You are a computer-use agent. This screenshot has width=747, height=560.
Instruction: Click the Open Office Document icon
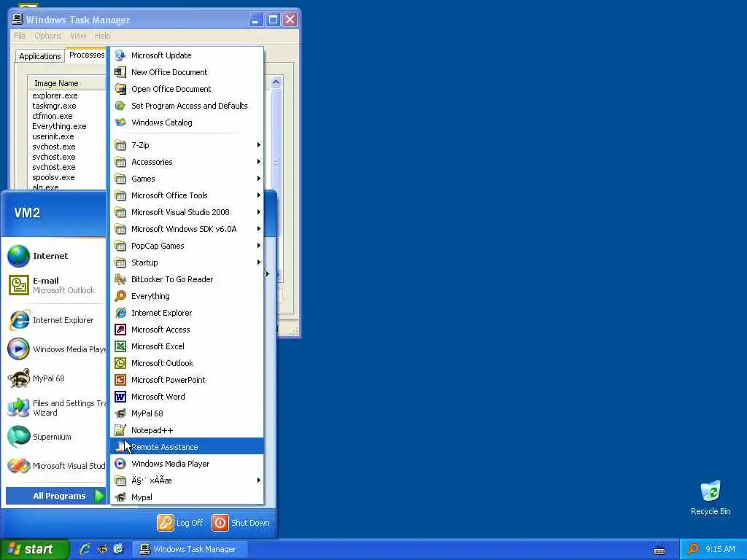[x=120, y=89]
